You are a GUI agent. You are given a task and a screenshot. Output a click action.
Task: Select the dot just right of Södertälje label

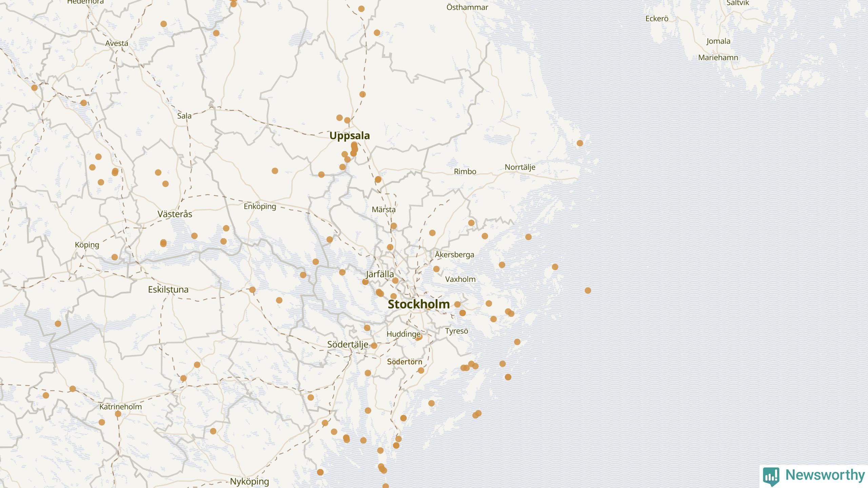click(374, 346)
